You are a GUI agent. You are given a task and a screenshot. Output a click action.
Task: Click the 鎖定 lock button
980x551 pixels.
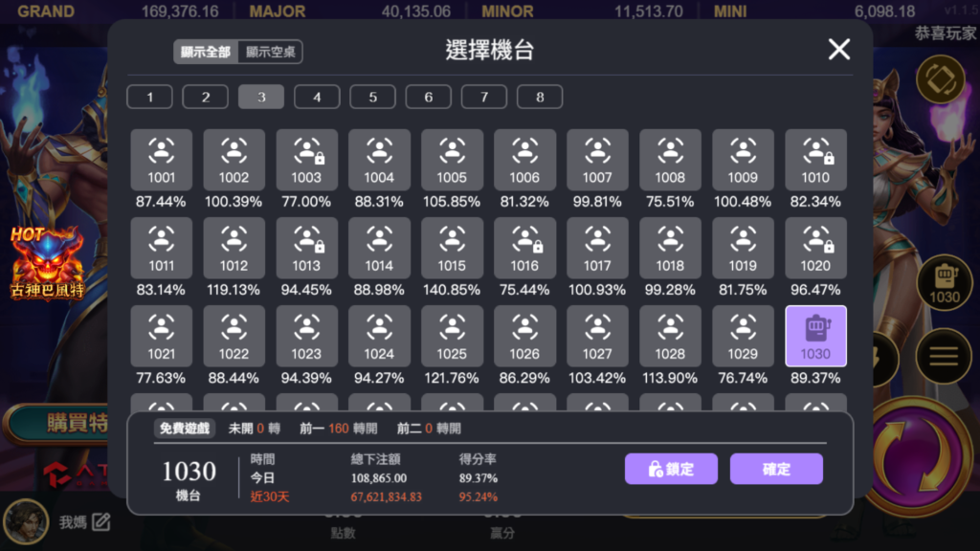pyautogui.click(x=671, y=469)
